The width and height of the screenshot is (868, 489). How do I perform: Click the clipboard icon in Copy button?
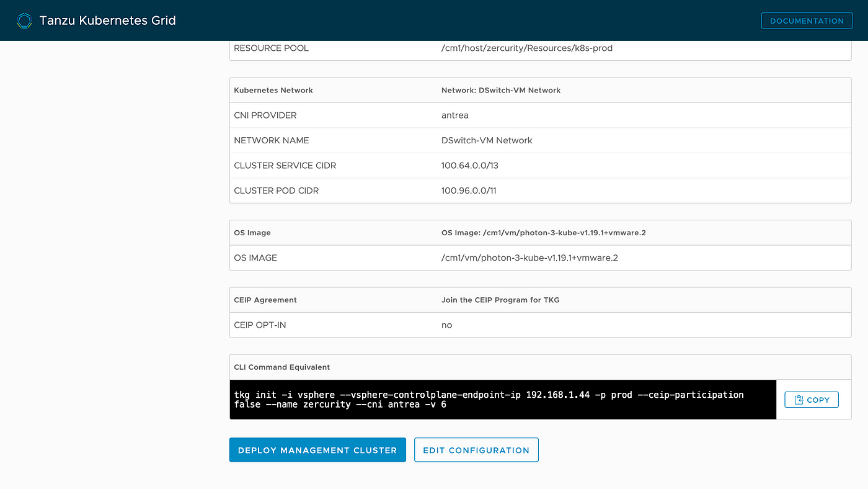[799, 400]
